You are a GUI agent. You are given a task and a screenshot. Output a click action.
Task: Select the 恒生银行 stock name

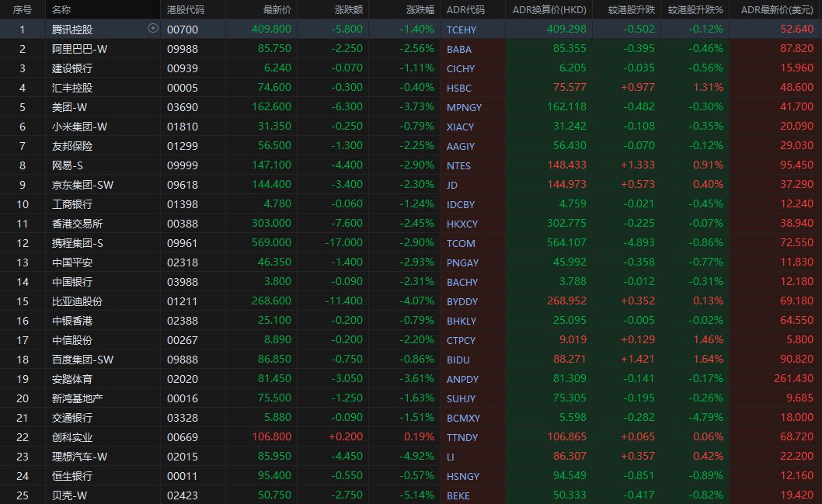(71, 475)
